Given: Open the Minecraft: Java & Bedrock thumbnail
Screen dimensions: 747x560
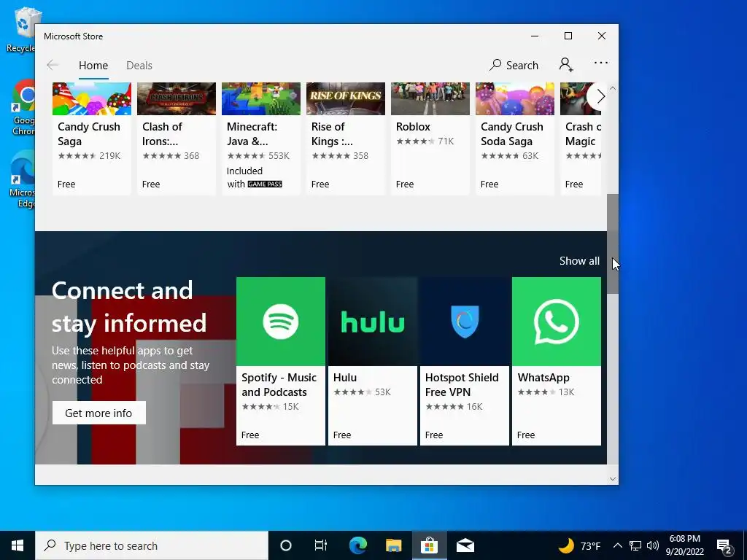Looking at the screenshot, I should click(x=261, y=98).
